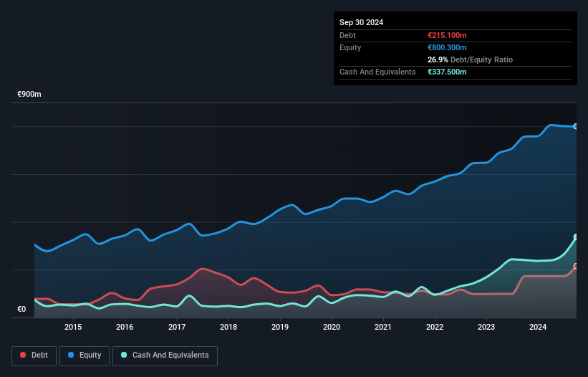Click the €215.100m Debt value
The height and width of the screenshot is (377, 588).
point(447,35)
